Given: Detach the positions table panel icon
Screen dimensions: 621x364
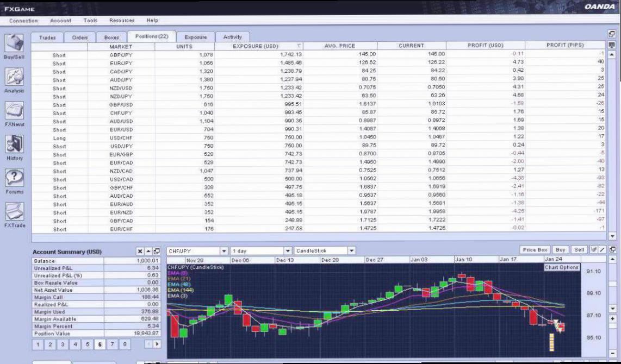Looking at the screenshot, I should 612,34.
